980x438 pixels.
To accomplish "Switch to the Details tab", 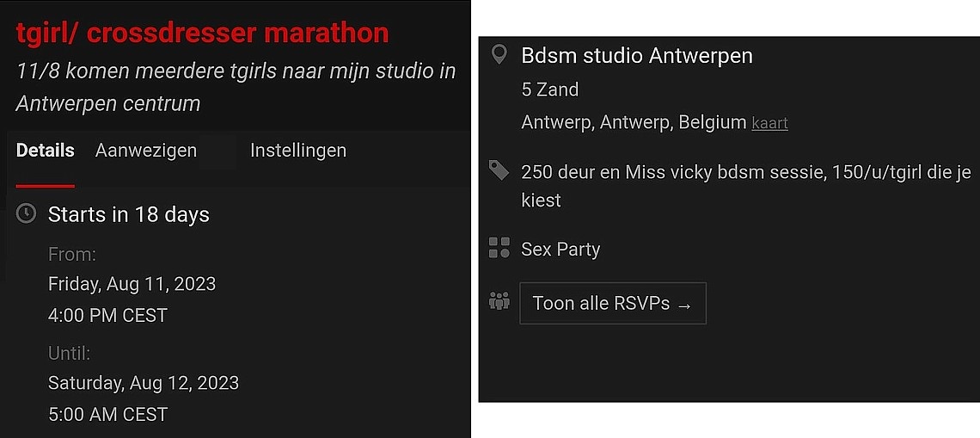I will pyautogui.click(x=46, y=151).
